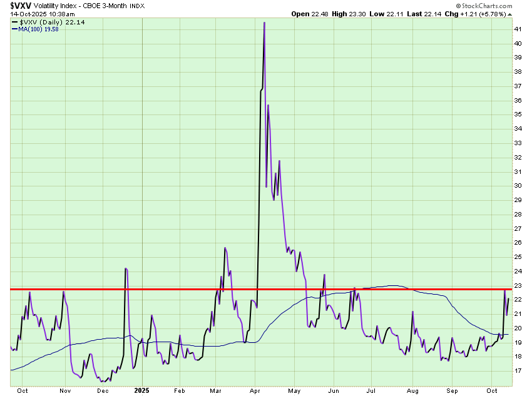Click the 37 price-axis label
Viewport: 532px width, 396px height.
[x=518, y=86]
